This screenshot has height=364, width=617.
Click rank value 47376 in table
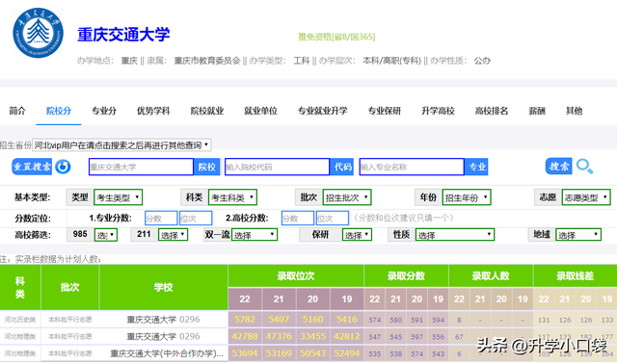[279, 336]
